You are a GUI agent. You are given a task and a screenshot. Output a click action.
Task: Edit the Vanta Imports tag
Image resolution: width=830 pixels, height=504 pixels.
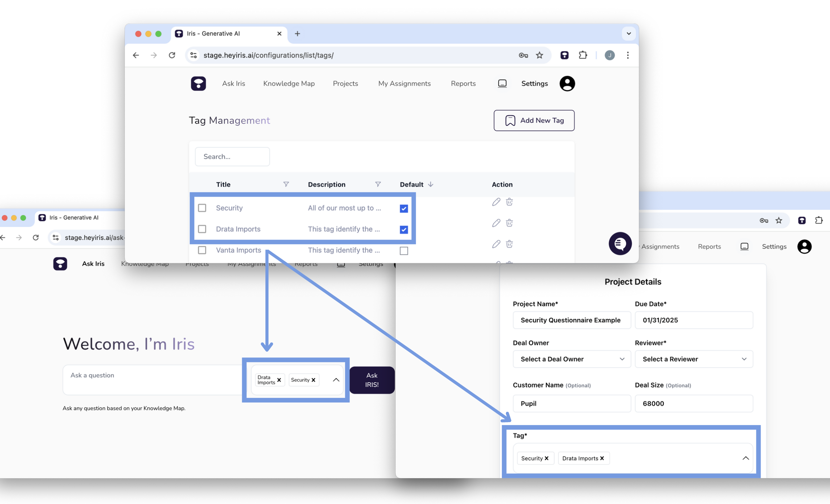click(496, 244)
